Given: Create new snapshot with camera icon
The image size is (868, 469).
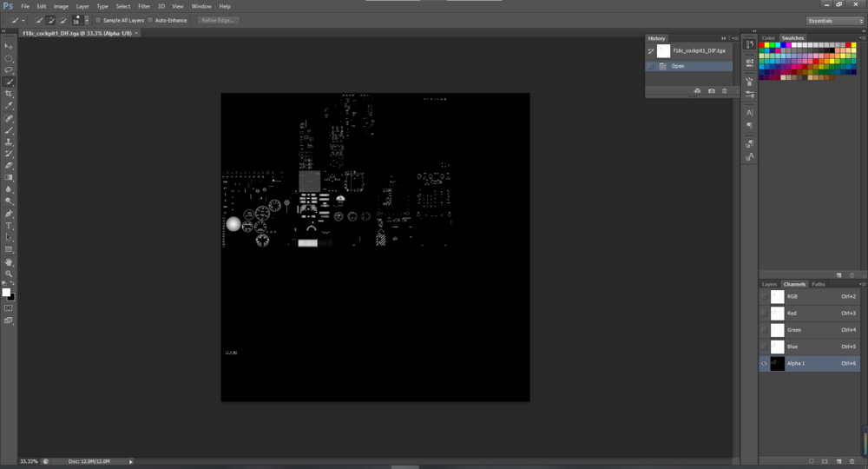Looking at the screenshot, I should point(712,90).
